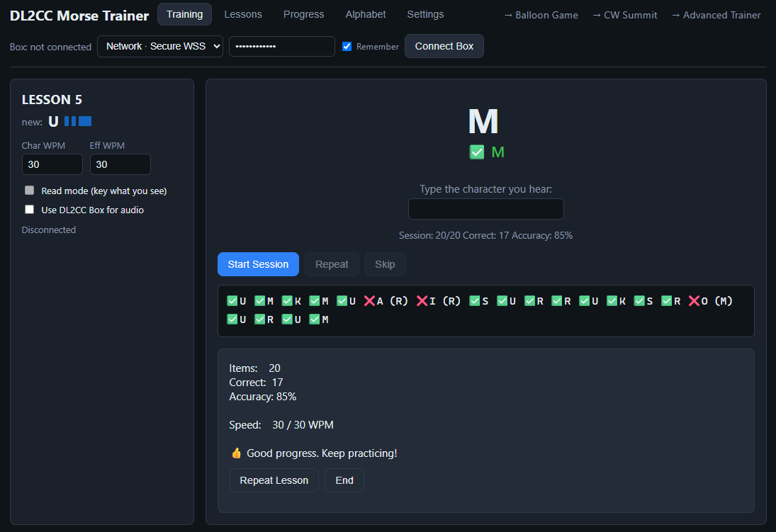Click the Items: 20 summary line
Image resolution: width=776 pixels, height=532 pixels.
tap(254, 368)
